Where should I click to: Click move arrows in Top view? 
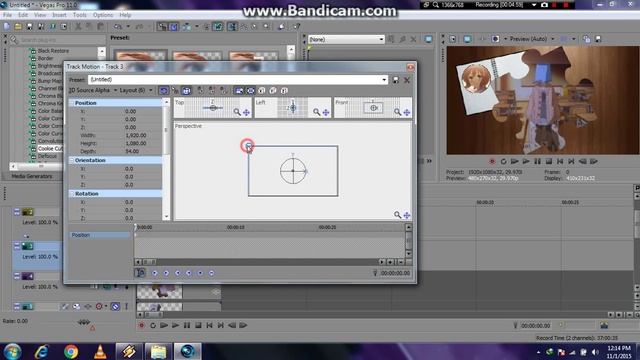coord(247,112)
